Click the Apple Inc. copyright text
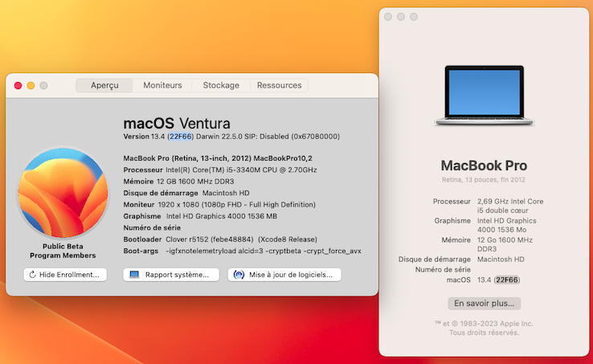Viewport: 593px width, 364px height. pos(484,328)
